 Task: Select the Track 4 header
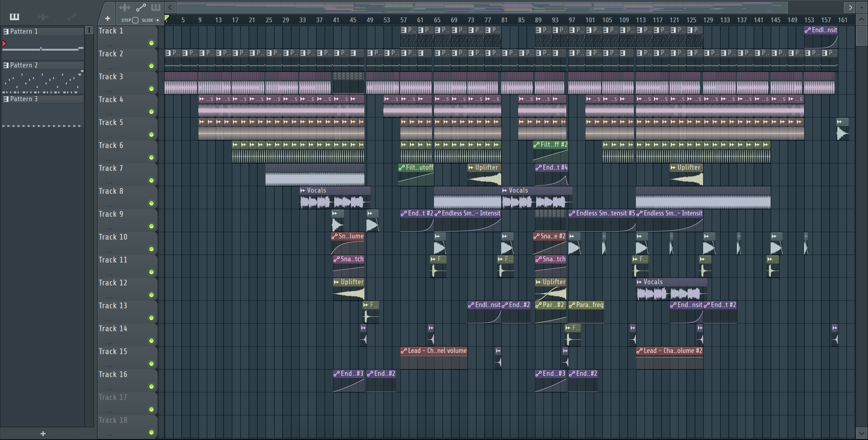tap(127, 105)
